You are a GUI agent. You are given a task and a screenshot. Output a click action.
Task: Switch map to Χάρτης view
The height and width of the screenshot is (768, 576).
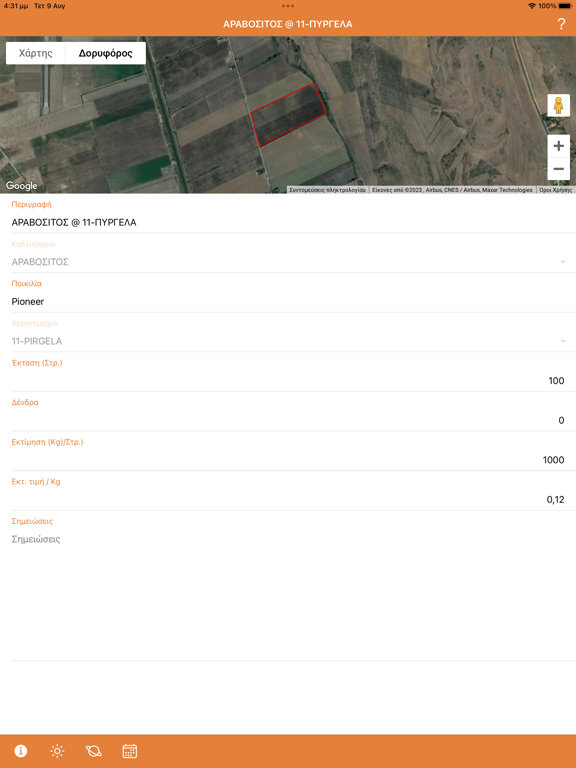pyautogui.click(x=35, y=53)
